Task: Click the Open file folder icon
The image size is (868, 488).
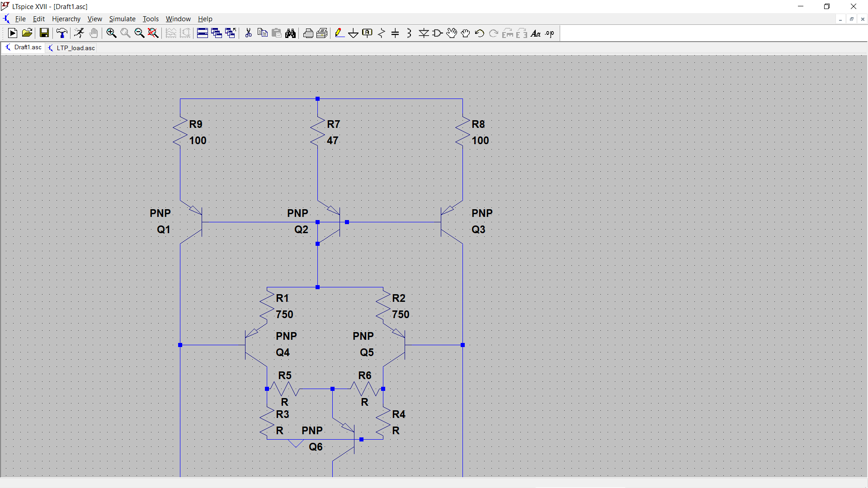Action: (27, 33)
